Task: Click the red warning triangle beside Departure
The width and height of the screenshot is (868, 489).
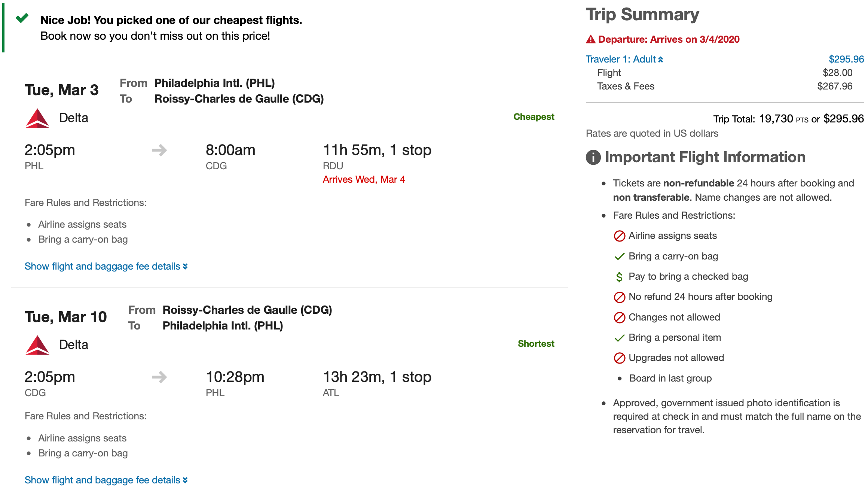Action: click(591, 39)
